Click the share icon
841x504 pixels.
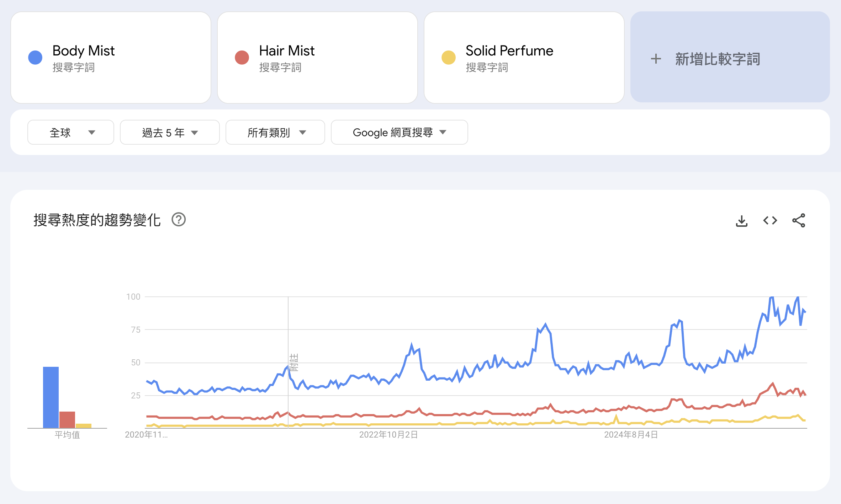pyautogui.click(x=798, y=221)
